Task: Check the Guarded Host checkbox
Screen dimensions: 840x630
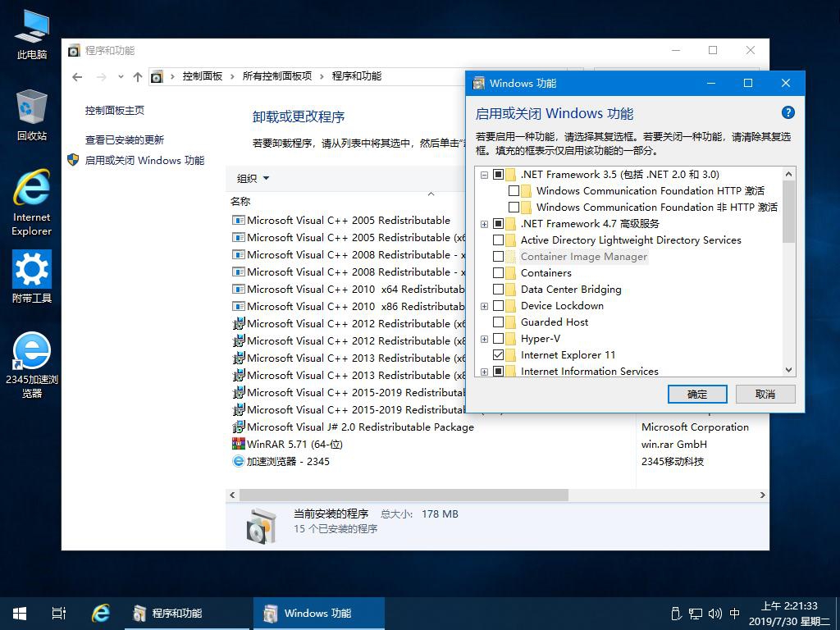Action: pyautogui.click(x=498, y=322)
